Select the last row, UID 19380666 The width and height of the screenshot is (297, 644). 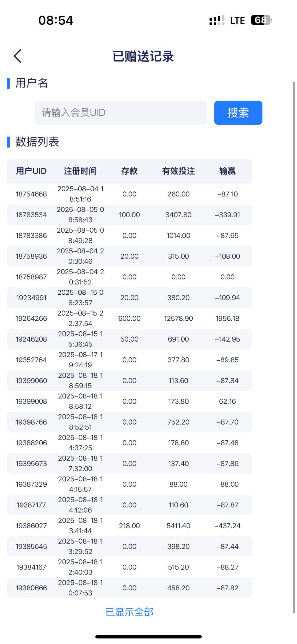pos(31,588)
